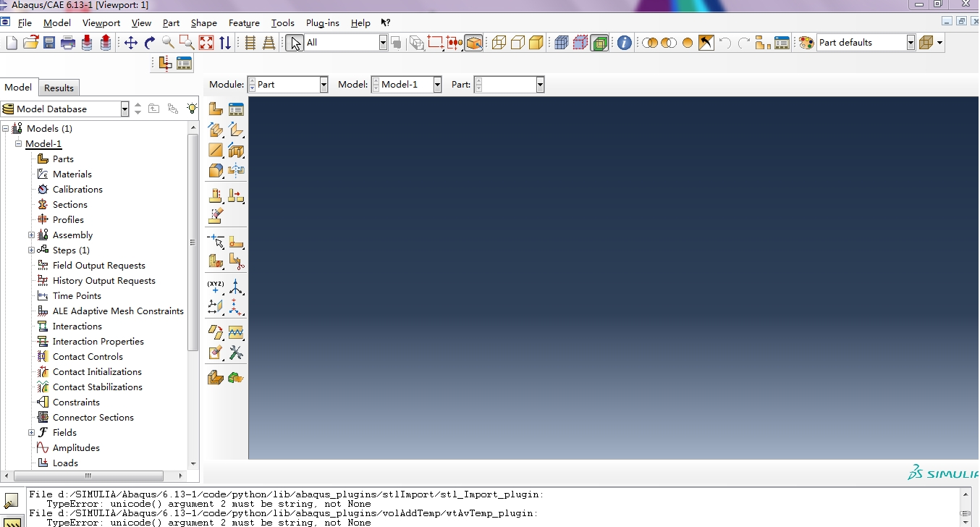Collapse the Model-1 tree node
This screenshot has height=527, width=980.
19,144
